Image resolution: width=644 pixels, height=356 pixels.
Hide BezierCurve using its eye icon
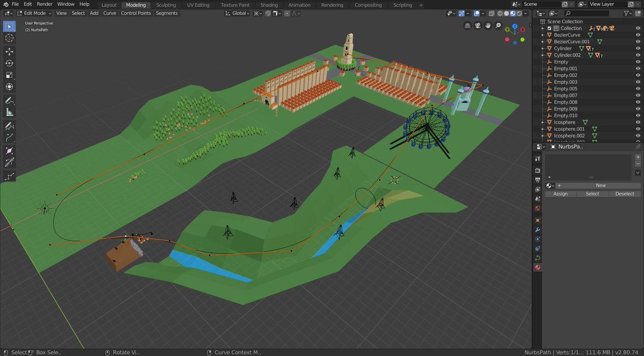click(x=638, y=35)
